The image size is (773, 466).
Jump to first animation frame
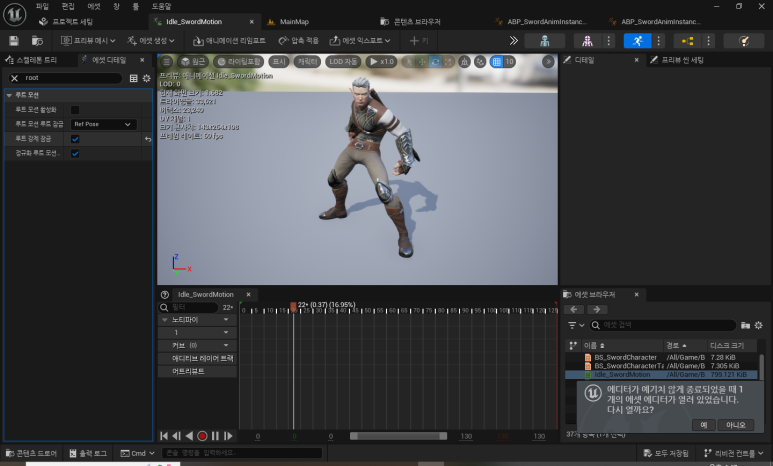pyautogui.click(x=164, y=436)
